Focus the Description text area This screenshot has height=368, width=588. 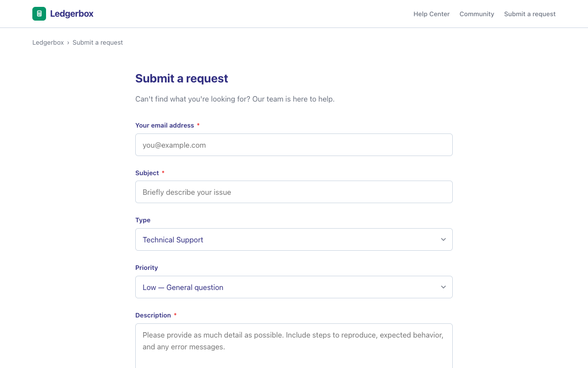click(x=294, y=346)
